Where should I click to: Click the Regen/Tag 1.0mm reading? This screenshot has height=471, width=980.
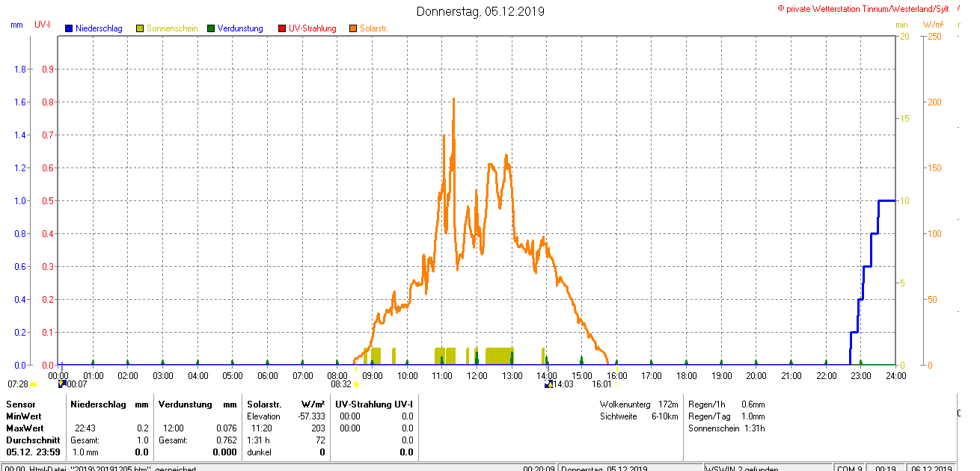[726, 416]
